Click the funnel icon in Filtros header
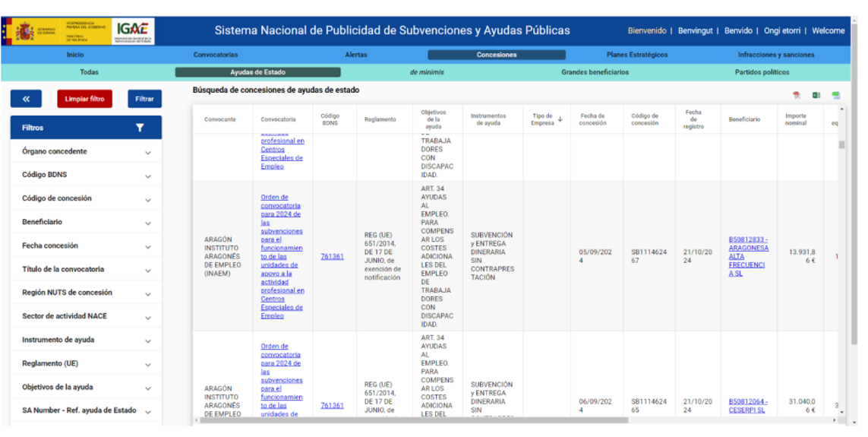This screenshot has width=868, height=437. coord(140,128)
